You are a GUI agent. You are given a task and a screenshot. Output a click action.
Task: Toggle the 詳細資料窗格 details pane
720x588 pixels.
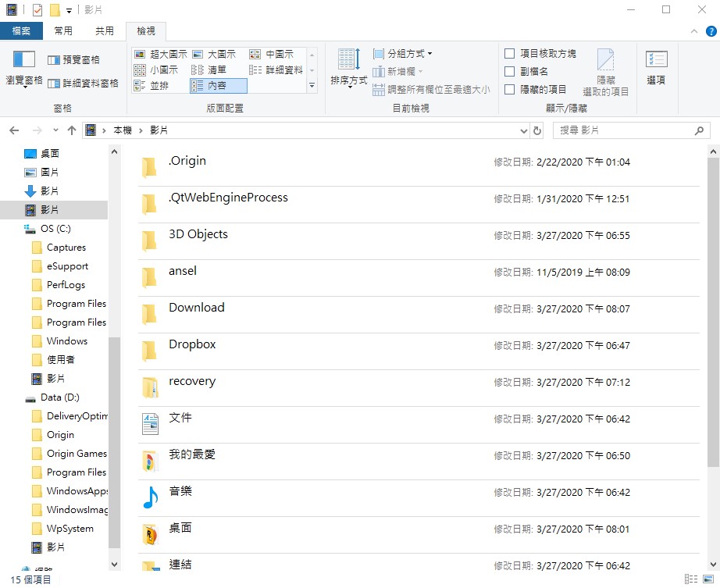83,83
